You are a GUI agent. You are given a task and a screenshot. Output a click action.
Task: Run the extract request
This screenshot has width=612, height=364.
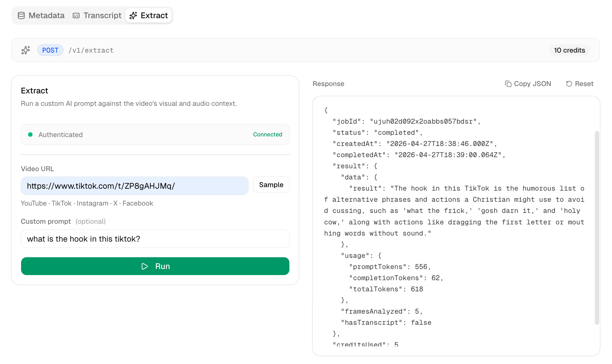click(x=155, y=266)
